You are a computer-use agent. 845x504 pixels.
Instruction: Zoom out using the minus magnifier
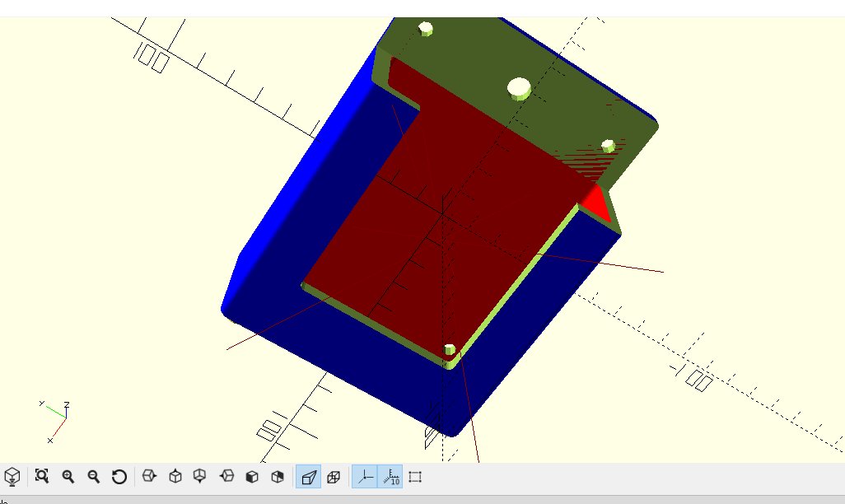[x=94, y=477]
